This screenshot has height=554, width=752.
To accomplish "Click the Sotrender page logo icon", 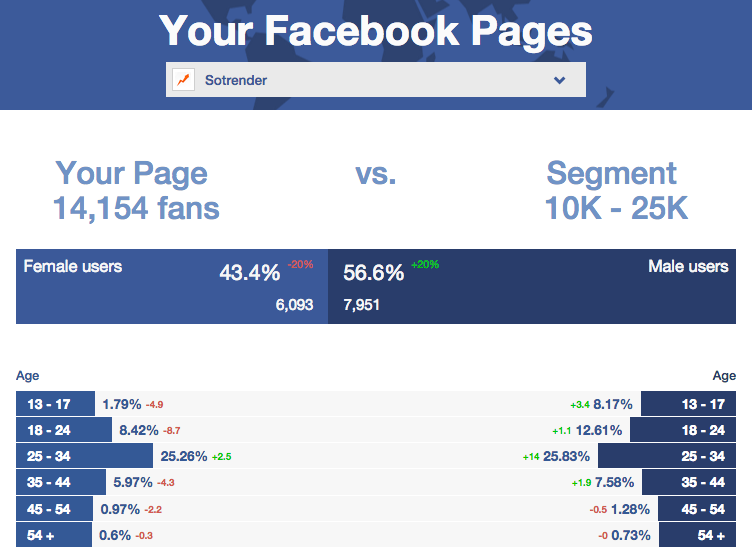I will click(183, 80).
